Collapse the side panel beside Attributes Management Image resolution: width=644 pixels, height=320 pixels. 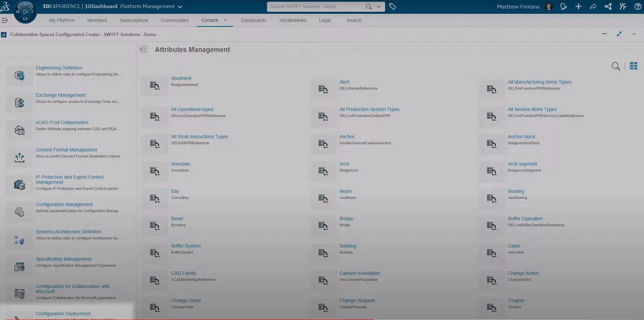point(144,49)
